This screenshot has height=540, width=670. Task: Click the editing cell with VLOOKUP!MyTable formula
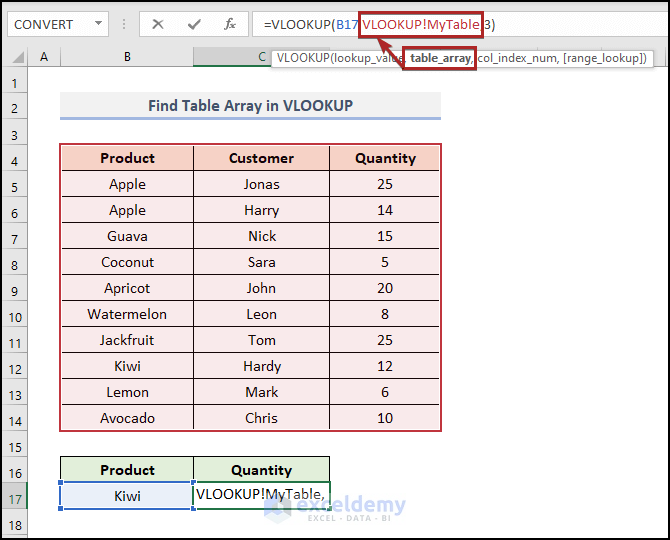click(262, 496)
